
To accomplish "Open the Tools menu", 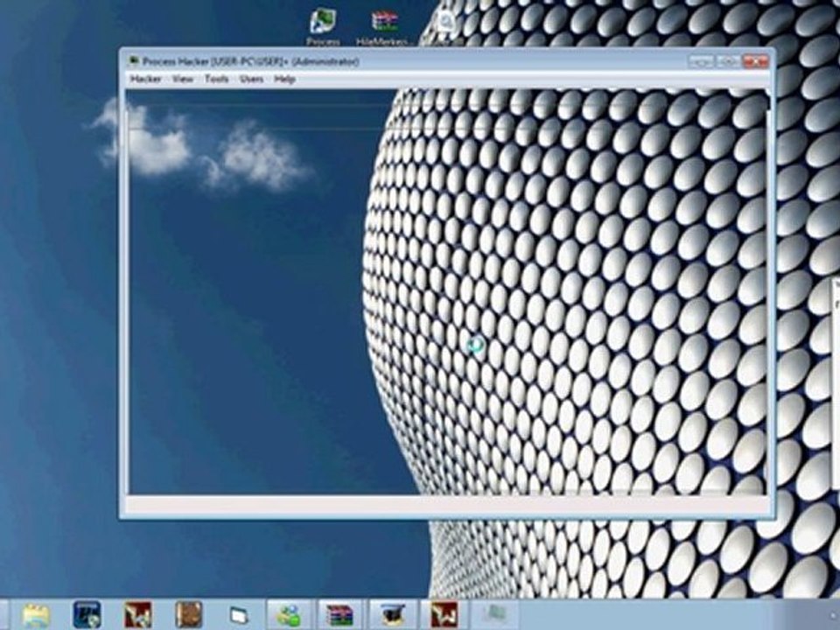I will pyautogui.click(x=216, y=79).
